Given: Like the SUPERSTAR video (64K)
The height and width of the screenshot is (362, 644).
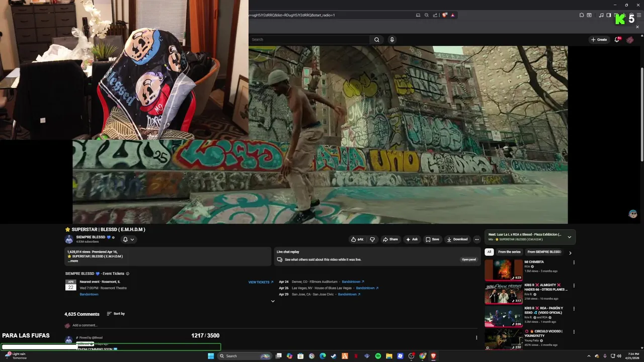Looking at the screenshot, I should click(357, 239).
